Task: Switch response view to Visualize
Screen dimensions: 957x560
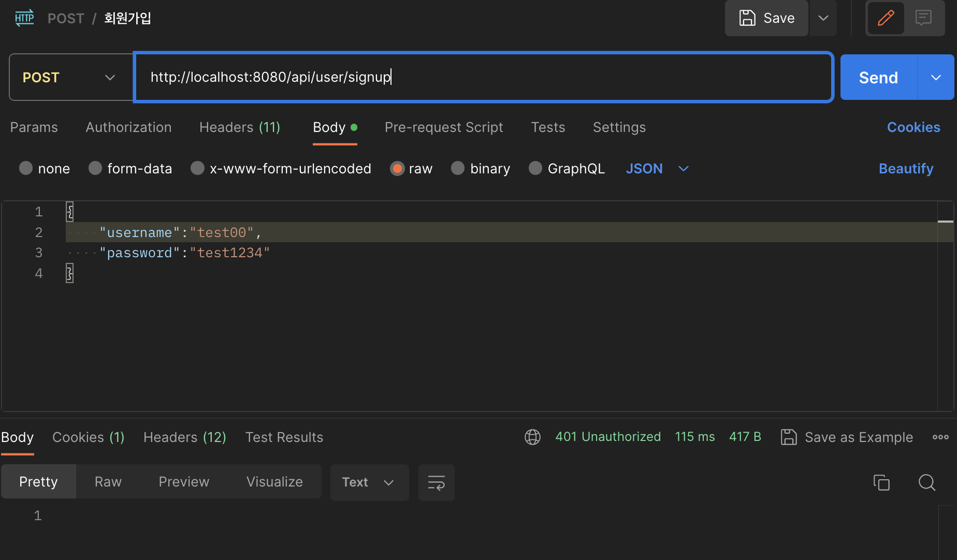Action: coord(274,482)
